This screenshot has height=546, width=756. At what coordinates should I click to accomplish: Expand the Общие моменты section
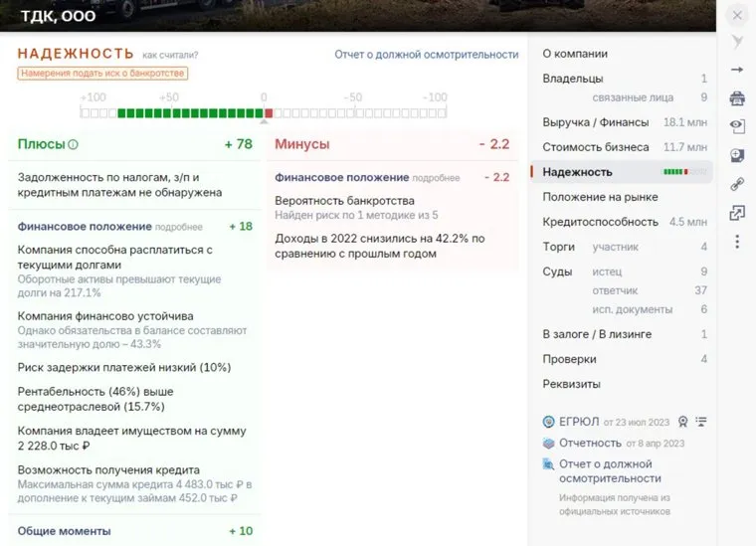tap(65, 531)
